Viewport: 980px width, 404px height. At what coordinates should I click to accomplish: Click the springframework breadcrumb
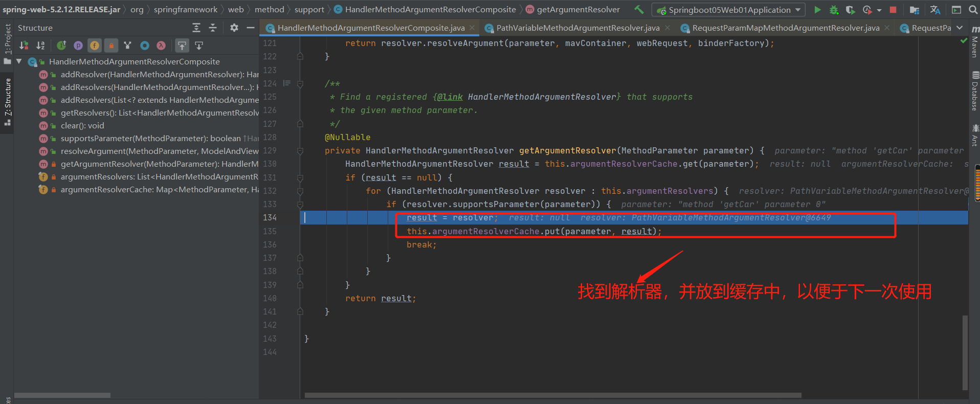[185, 9]
